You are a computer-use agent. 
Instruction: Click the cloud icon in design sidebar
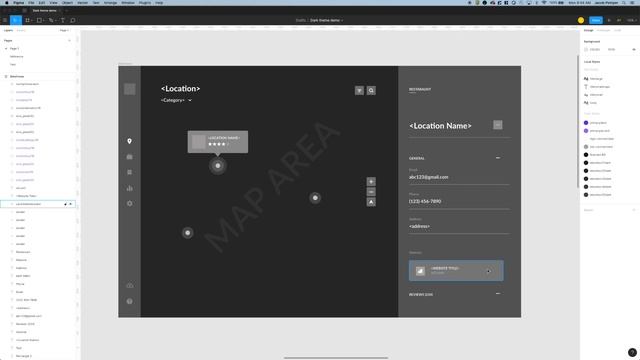click(129, 285)
